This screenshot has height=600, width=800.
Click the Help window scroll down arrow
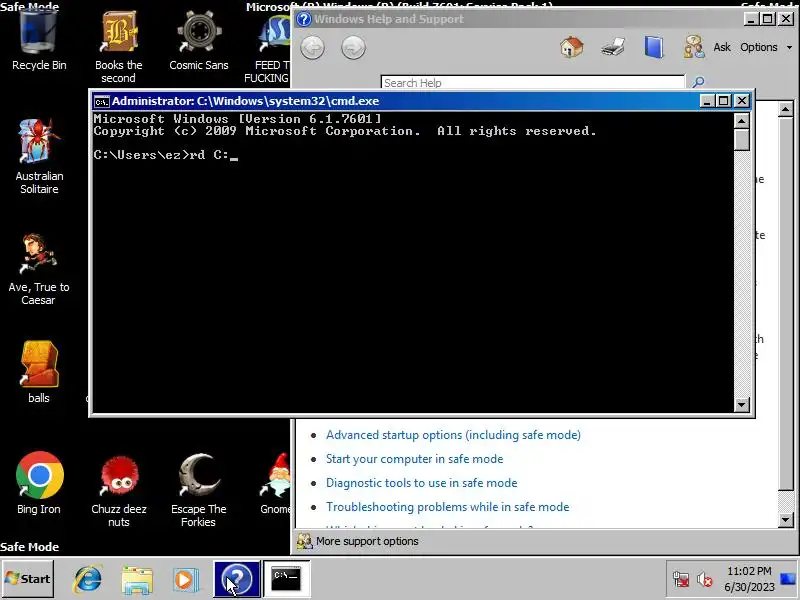pos(786,520)
